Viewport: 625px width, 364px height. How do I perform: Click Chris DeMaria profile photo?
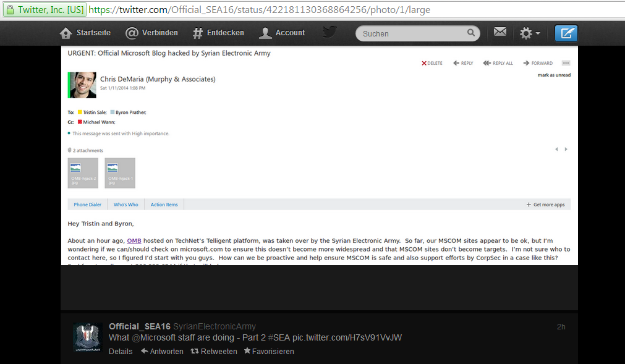[82, 85]
